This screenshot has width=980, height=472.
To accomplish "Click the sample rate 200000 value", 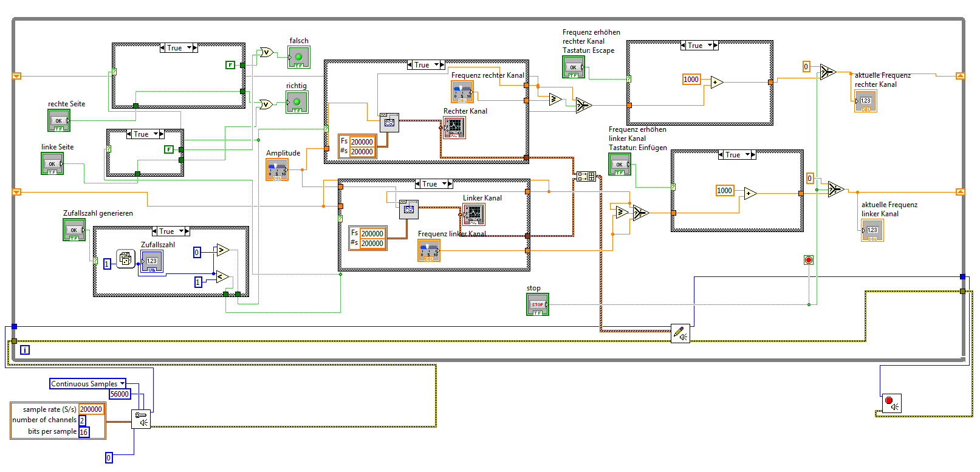I will pyautogui.click(x=91, y=409).
